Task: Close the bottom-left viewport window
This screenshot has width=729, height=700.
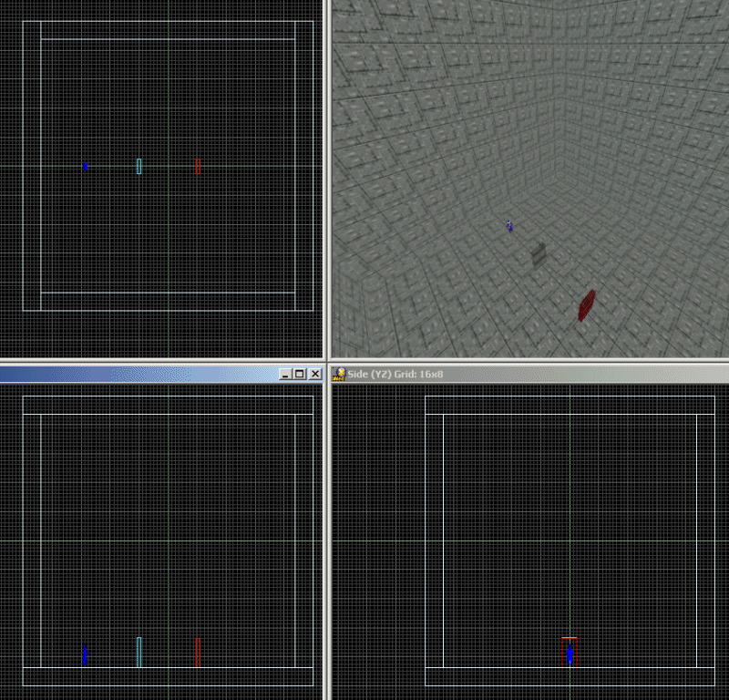Action: click(x=314, y=374)
